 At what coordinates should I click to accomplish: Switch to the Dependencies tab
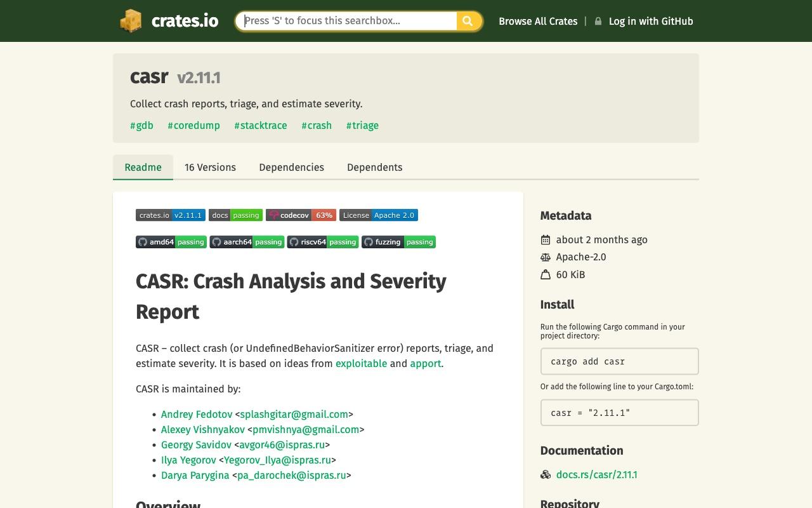[x=291, y=167]
